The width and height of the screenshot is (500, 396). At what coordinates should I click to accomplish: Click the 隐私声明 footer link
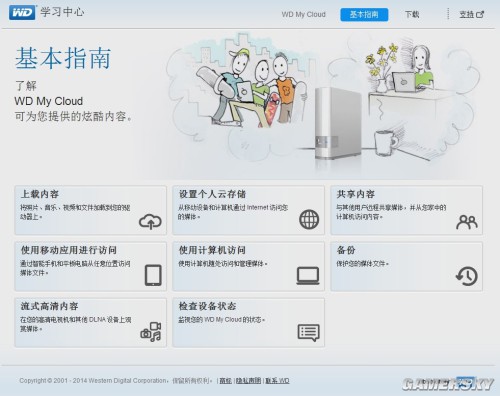(x=249, y=381)
